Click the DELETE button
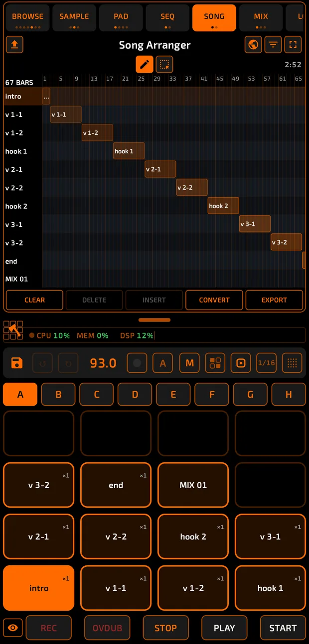Image resolution: width=309 pixels, height=644 pixels. tap(94, 300)
